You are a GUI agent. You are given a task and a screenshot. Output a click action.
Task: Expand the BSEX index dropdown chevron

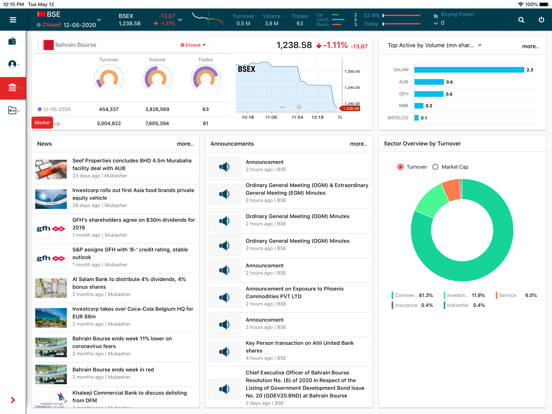180,20
